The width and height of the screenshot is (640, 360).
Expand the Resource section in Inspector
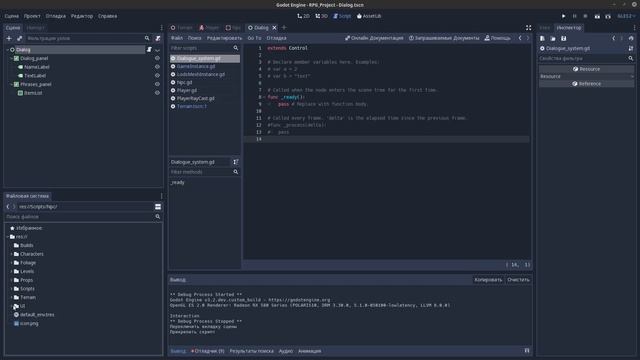click(x=587, y=76)
